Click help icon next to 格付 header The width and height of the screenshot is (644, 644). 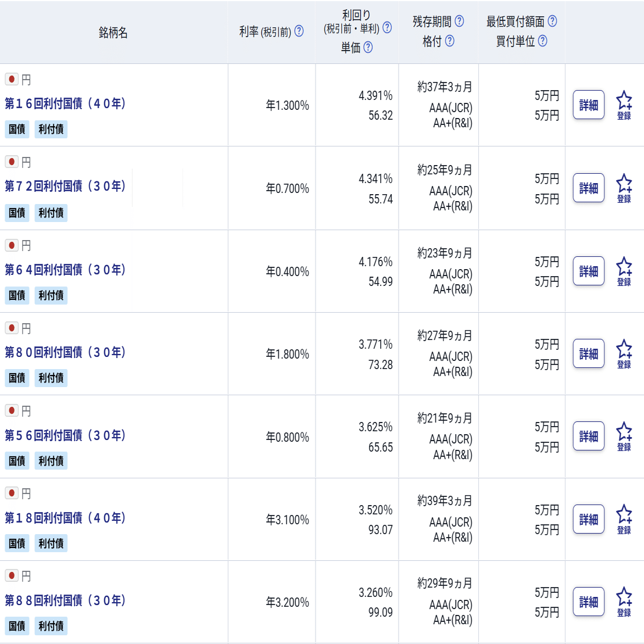(x=449, y=41)
